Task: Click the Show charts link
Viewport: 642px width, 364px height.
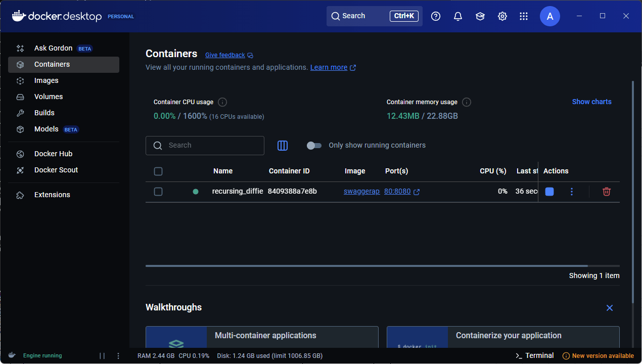Action: [591, 102]
